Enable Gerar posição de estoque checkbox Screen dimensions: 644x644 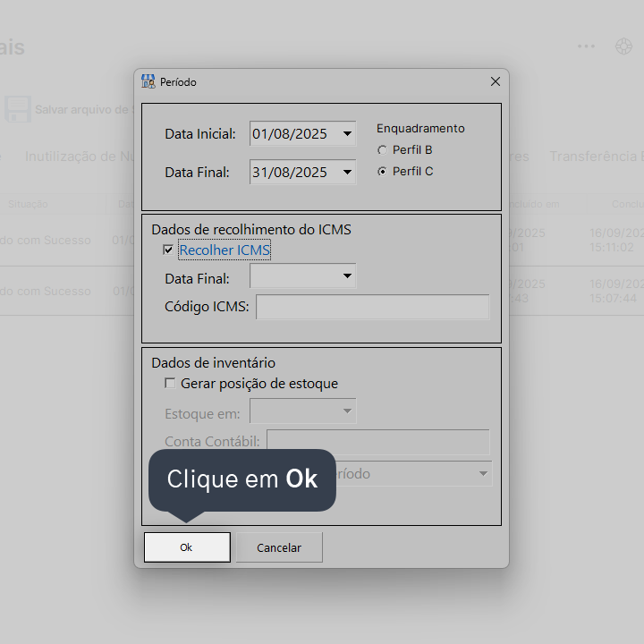coord(170,383)
